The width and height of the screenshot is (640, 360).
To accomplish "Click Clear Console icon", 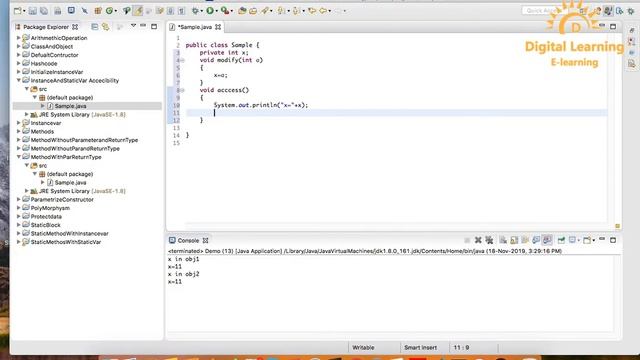I will pyautogui.click(x=503, y=240).
